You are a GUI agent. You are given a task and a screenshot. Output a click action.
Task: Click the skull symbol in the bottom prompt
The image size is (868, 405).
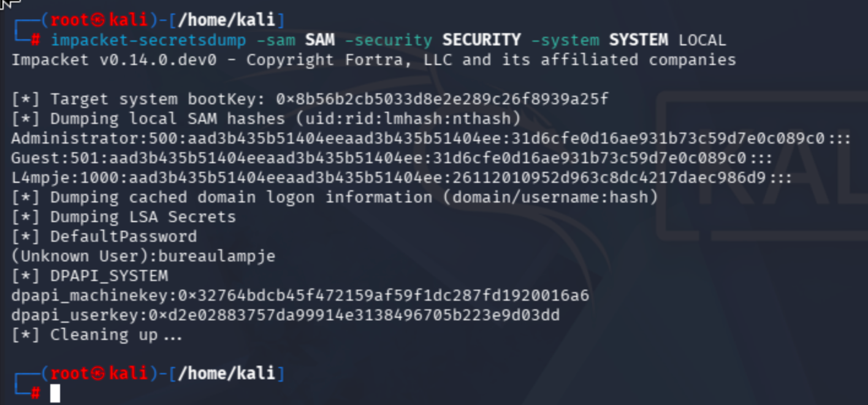coord(98,374)
